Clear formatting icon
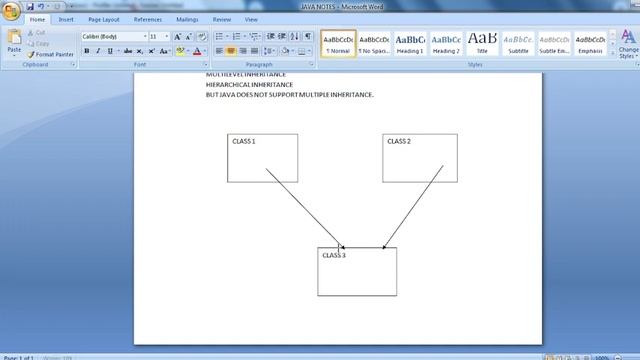The image size is (640, 360). (202, 37)
